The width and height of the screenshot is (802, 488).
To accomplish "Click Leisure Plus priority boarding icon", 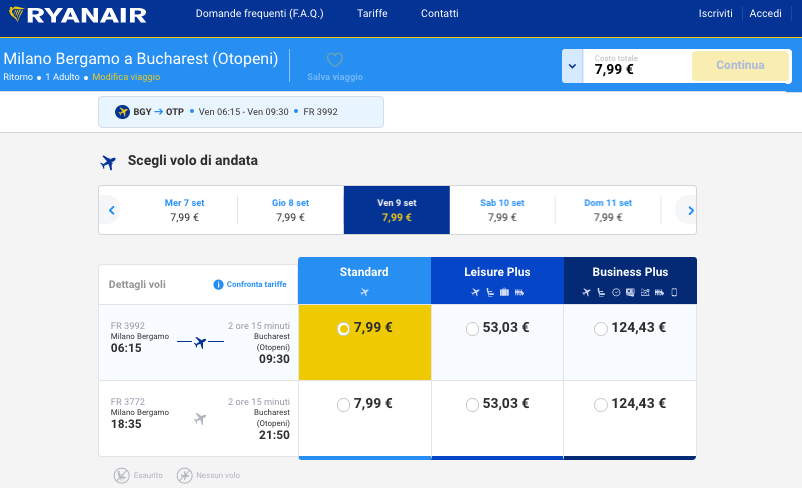I will coord(519,292).
